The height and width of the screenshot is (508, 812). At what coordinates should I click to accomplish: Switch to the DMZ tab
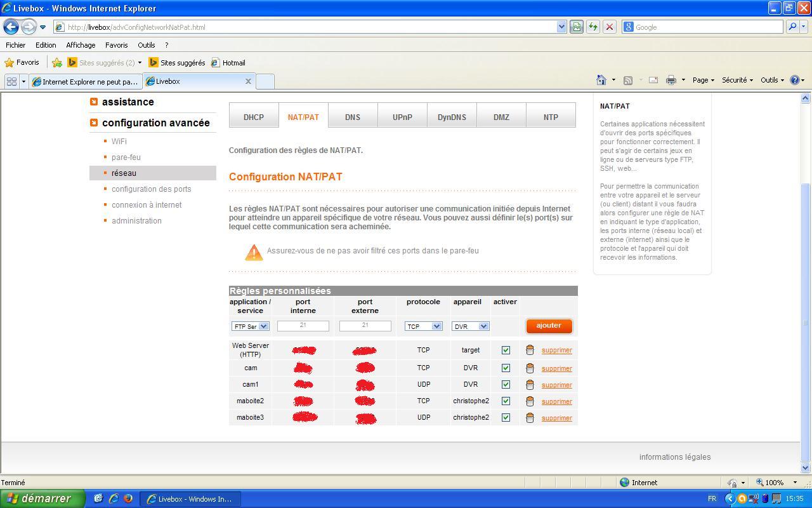(x=501, y=117)
